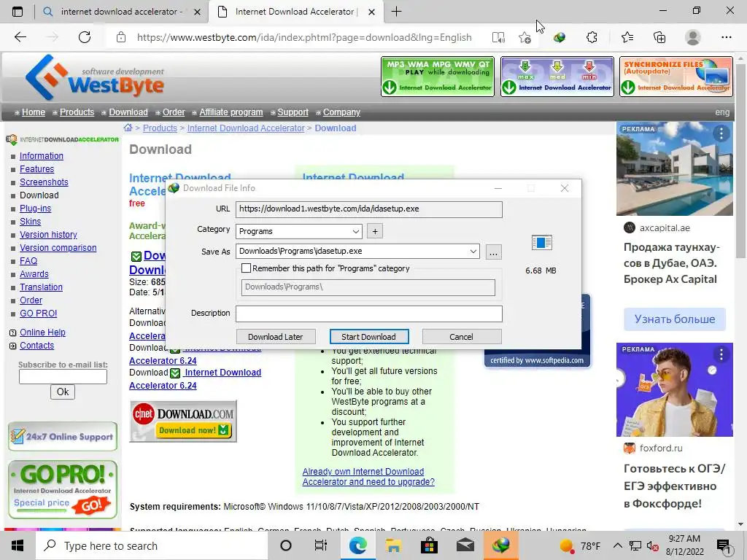Open Internet Download Accelerator taskbar icon

[500, 545]
